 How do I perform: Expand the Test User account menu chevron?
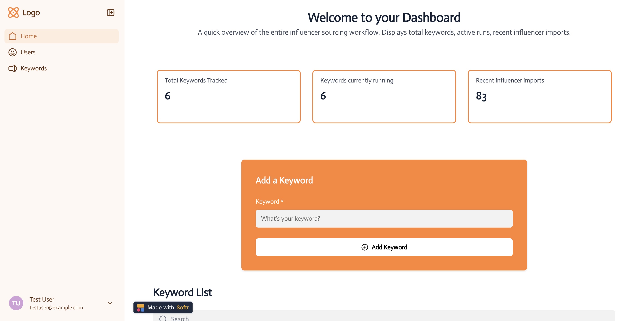coord(109,303)
